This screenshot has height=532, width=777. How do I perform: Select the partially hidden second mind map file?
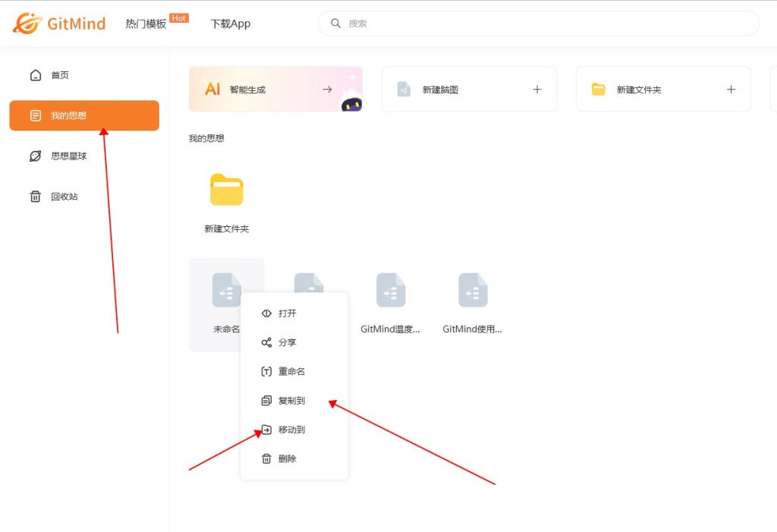(x=309, y=282)
